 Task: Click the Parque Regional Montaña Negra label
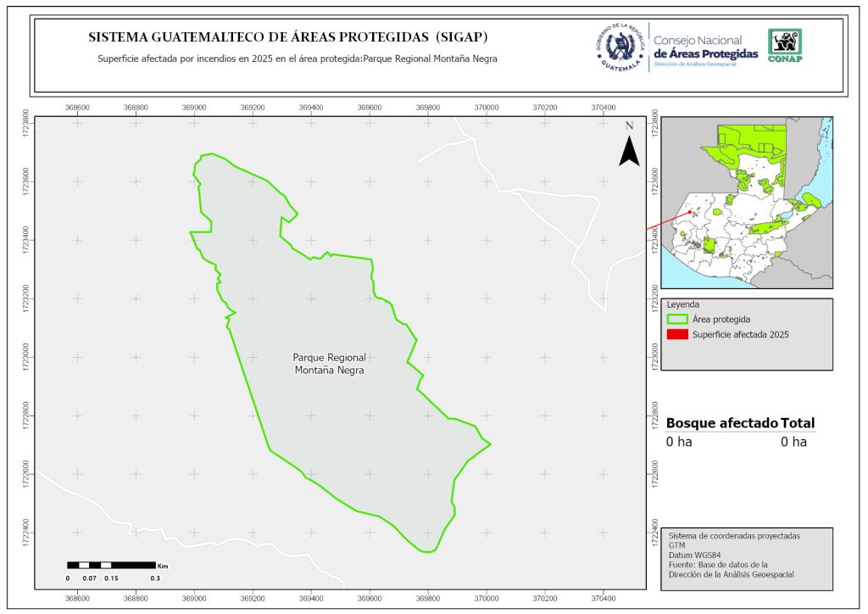coord(330,364)
